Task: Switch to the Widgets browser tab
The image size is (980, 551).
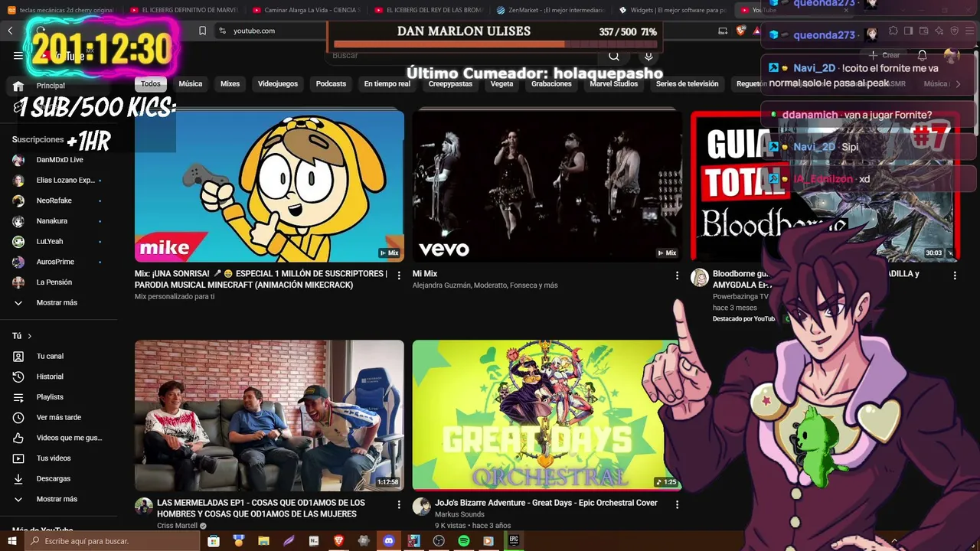Action: tap(673, 10)
